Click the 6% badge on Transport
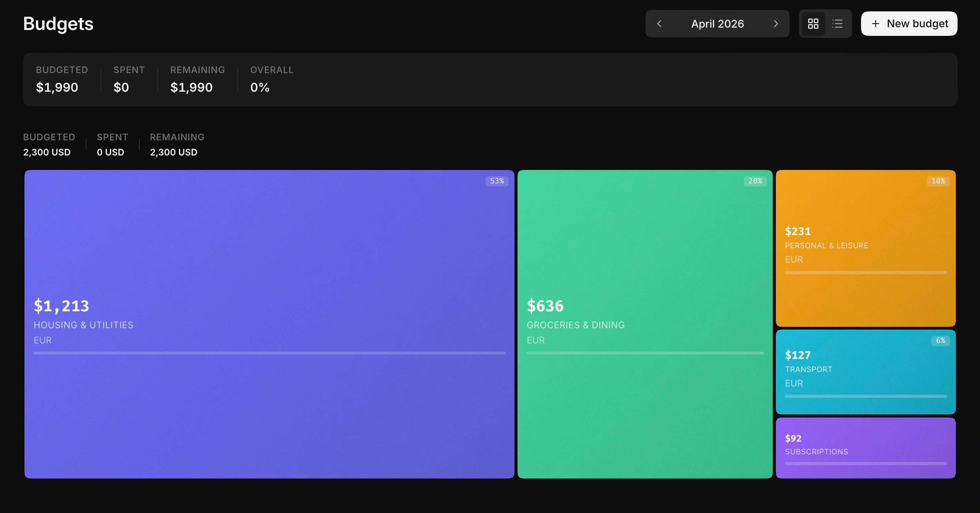The height and width of the screenshot is (513, 980). 940,340
